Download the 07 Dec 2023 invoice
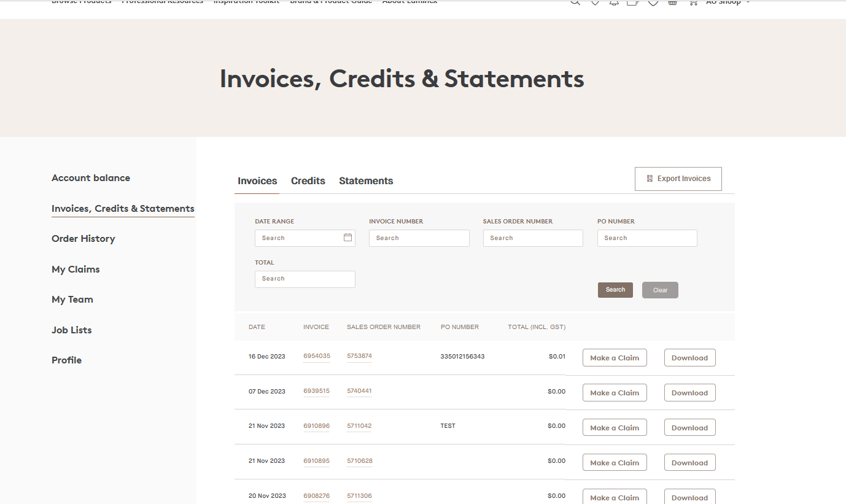This screenshot has height=504, width=846. click(689, 393)
